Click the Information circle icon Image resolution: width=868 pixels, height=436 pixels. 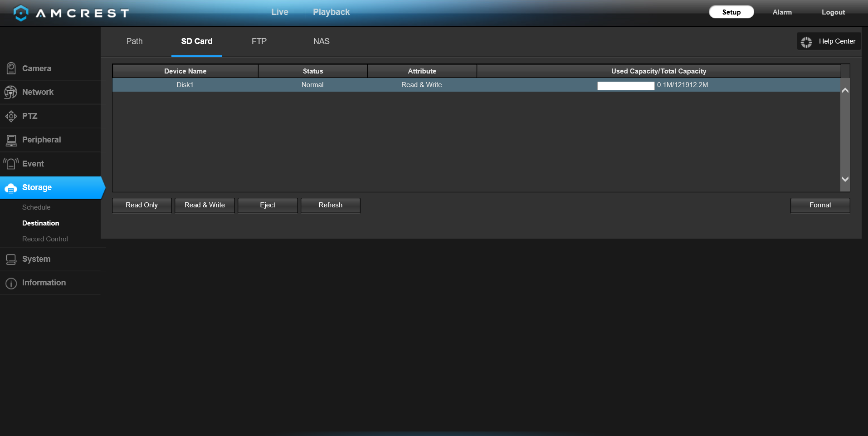point(11,283)
